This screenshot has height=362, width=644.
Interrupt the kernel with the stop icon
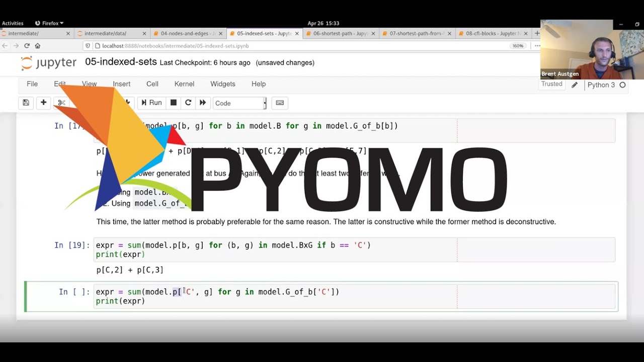click(x=174, y=103)
